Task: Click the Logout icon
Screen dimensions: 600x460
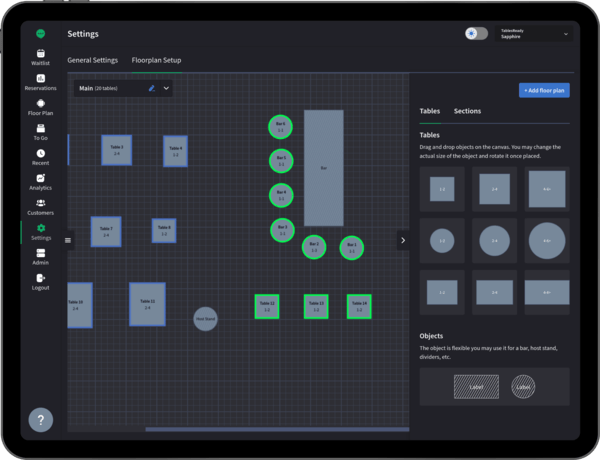Action: point(41,278)
